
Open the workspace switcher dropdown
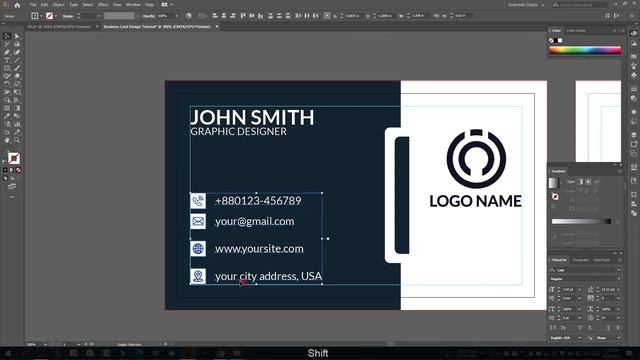pyautogui.click(x=526, y=5)
